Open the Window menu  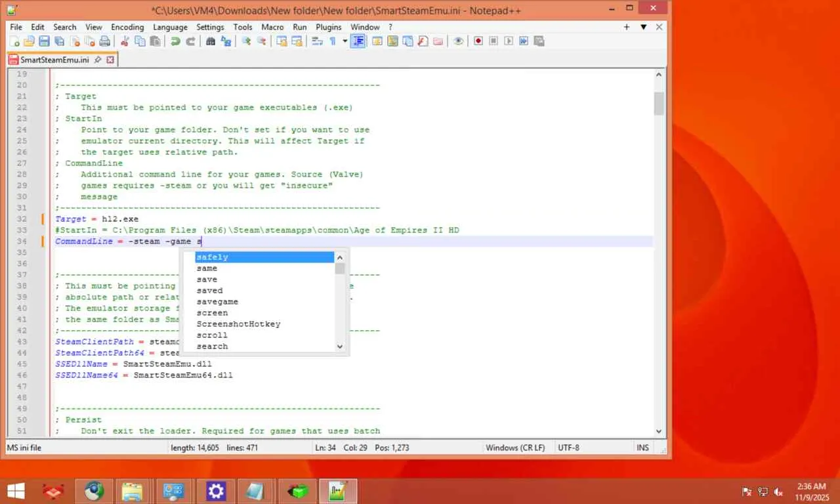(365, 27)
